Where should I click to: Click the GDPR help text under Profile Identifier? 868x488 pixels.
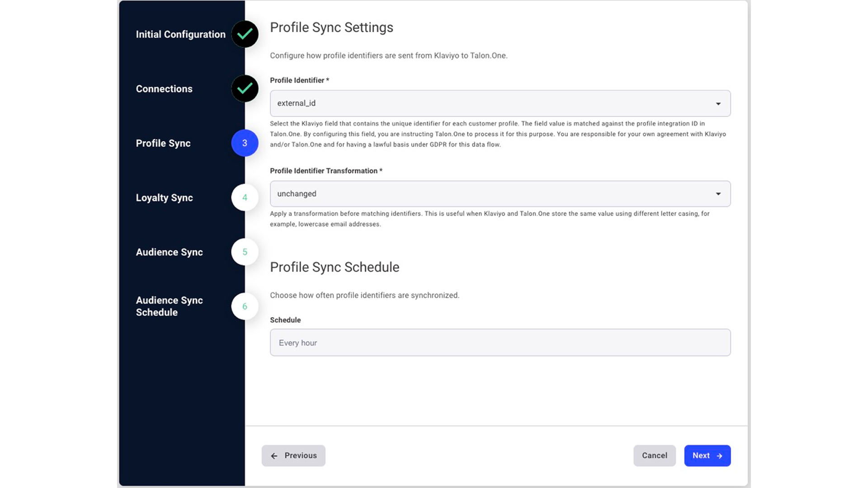(498, 134)
